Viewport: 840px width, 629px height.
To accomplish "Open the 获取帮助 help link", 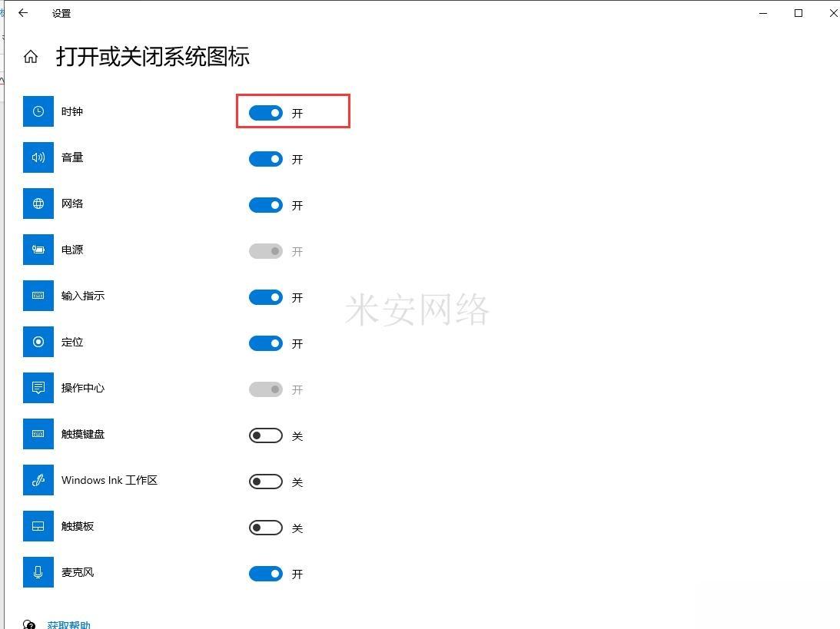I will click(x=68, y=624).
